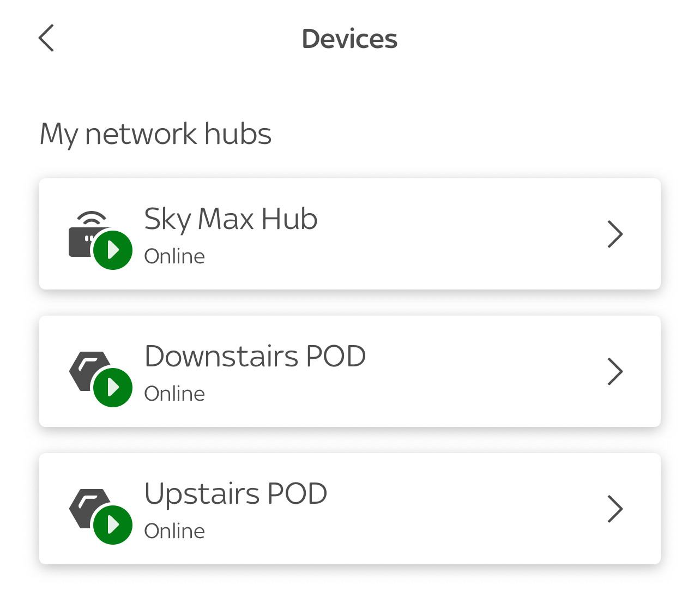Expand details for Downstairs POD
Image resolution: width=700 pixels, height=597 pixels.
point(615,371)
